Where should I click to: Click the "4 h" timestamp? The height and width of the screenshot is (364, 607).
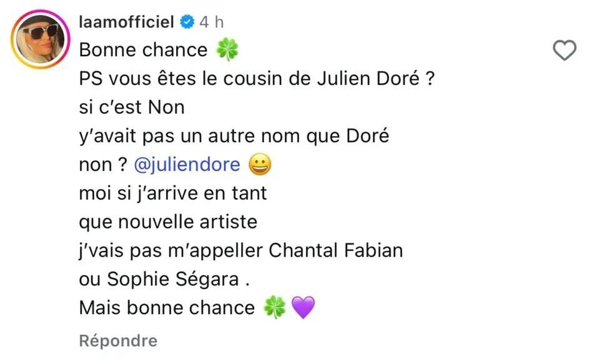212,22
